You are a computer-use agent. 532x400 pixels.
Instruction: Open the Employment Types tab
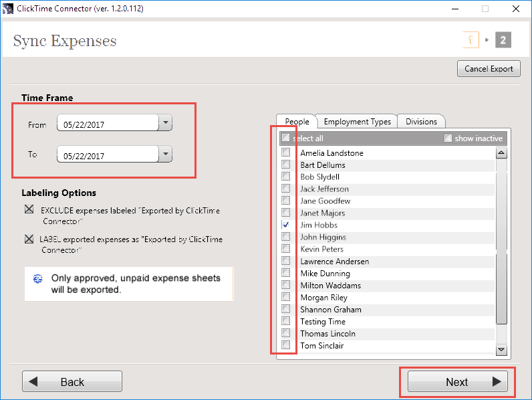click(357, 122)
